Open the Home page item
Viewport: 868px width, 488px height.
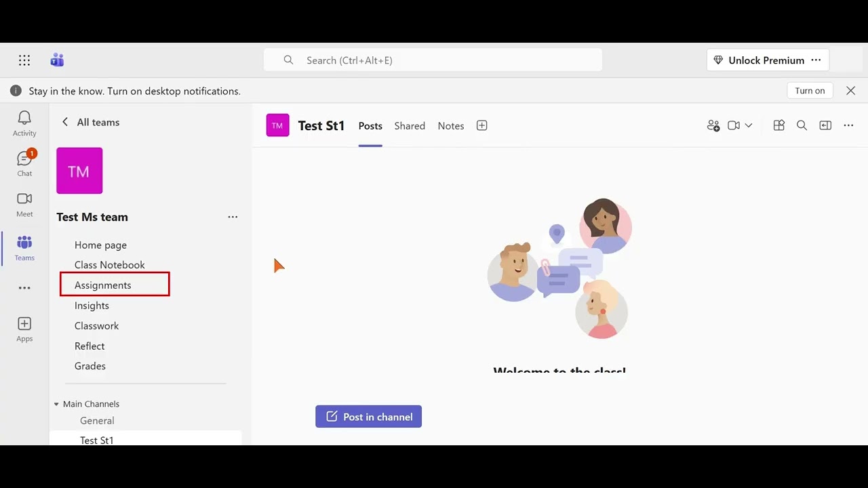pyautogui.click(x=100, y=245)
